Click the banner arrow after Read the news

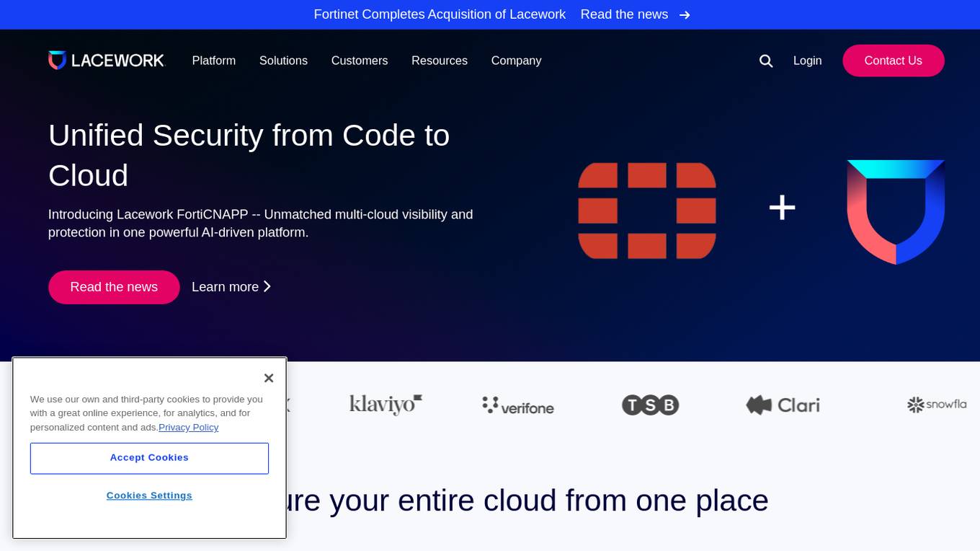tap(685, 15)
